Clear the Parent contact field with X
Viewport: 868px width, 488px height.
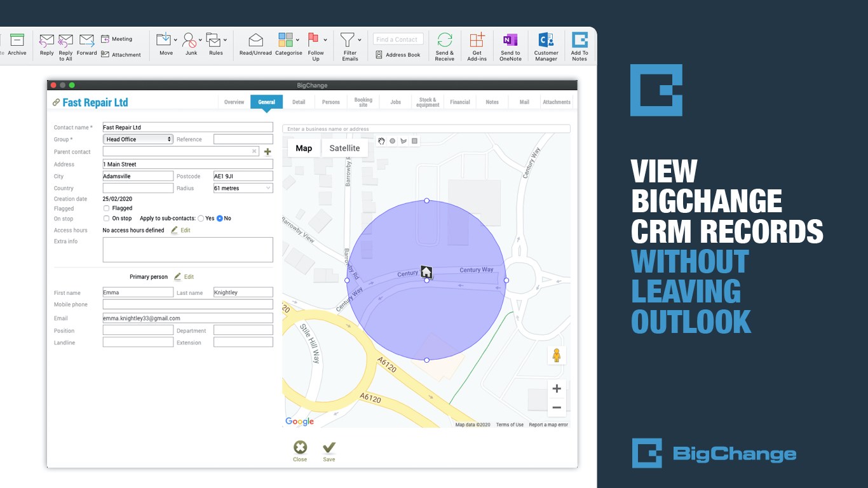click(254, 151)
